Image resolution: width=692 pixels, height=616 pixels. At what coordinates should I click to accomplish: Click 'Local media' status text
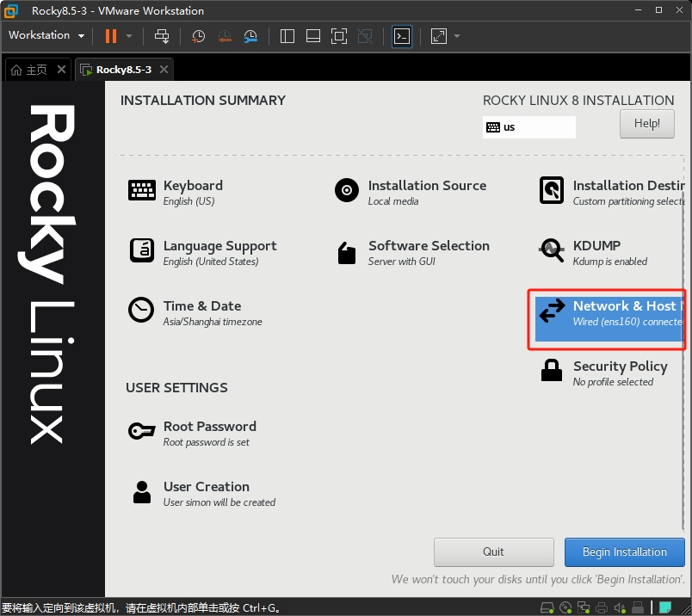pyautogui.click(x=393, y=201)
